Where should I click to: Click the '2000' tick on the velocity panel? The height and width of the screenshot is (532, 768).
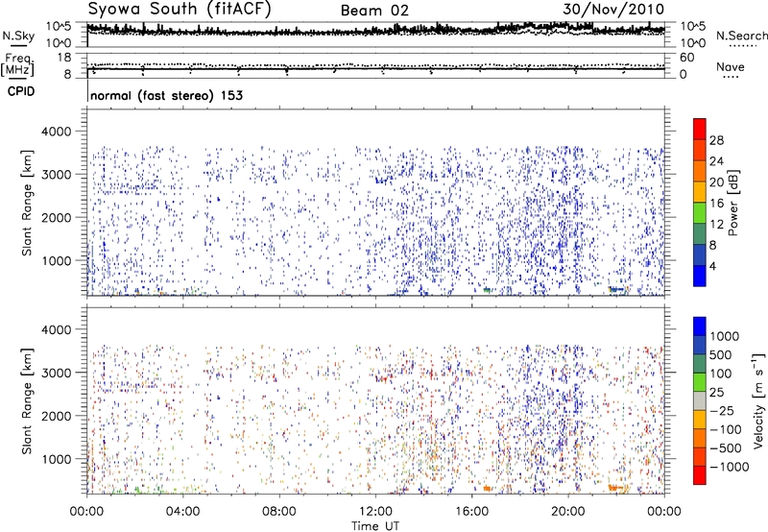(x=56, y=416)
